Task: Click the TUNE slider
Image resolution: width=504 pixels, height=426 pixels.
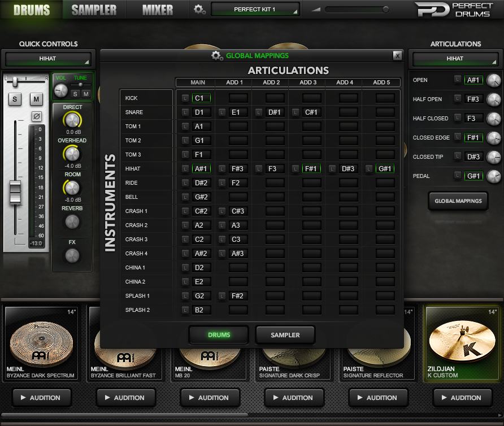Action: pyautogui.click(x=81, y=85)
